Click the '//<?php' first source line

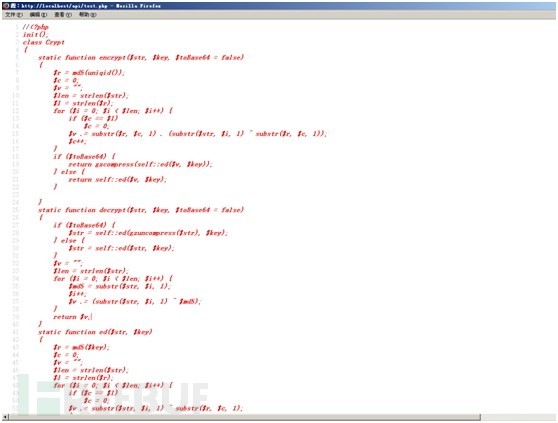36,27
